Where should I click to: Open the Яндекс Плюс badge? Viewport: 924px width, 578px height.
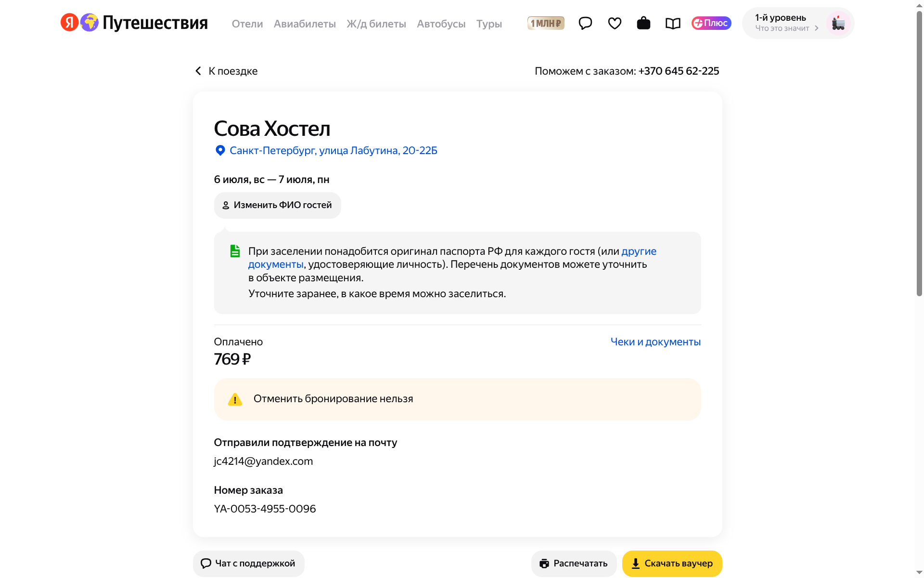pos(711,23)
